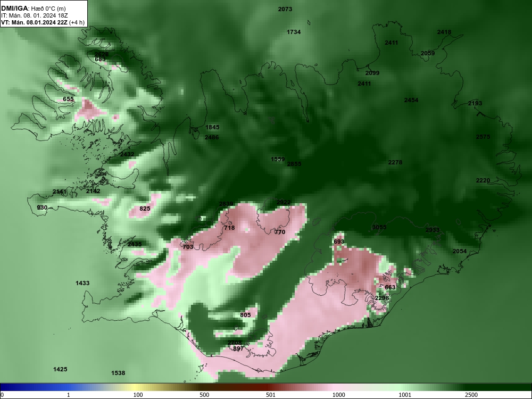Select the 805 label
This screenshot has width=532, height=399.
click(245, 315)
